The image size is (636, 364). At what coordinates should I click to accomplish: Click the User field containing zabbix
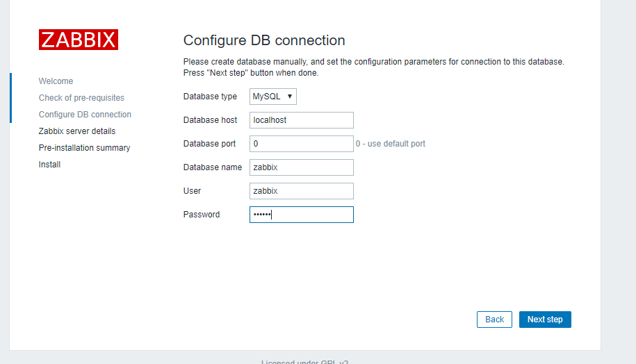click(302, 191)
